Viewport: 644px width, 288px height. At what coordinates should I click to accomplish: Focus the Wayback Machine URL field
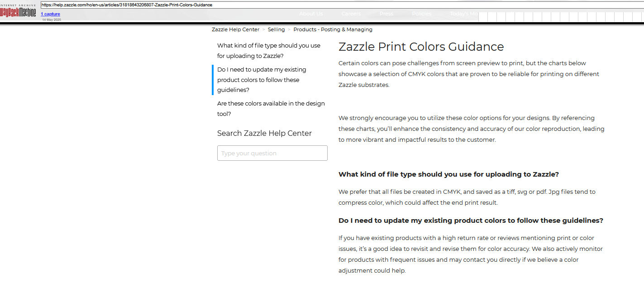[x=342, y=5]
